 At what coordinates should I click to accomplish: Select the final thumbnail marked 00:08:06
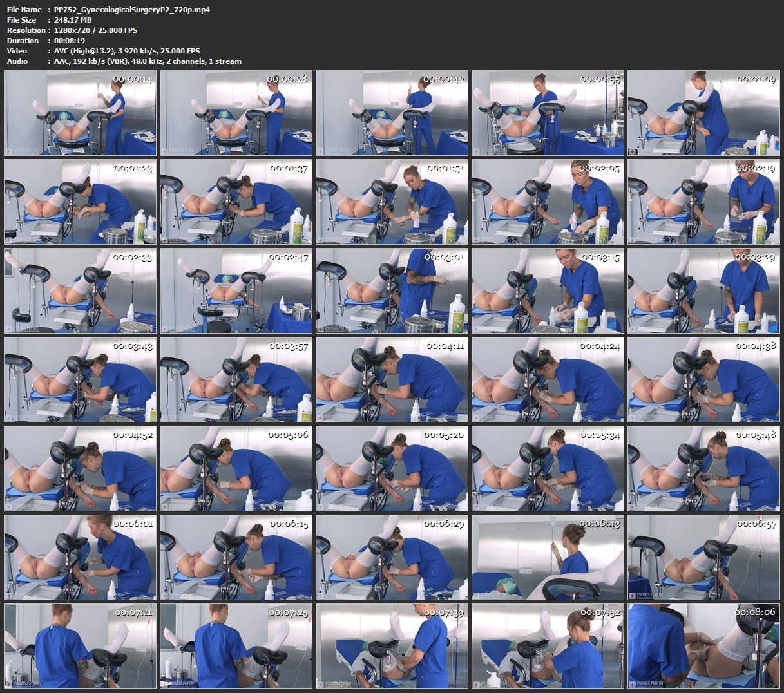(703, 646)
